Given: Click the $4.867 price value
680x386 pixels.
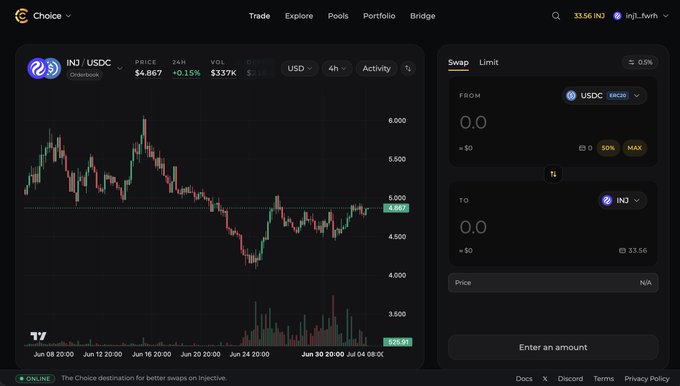Looking at the screenshot, I should [148, 73].
